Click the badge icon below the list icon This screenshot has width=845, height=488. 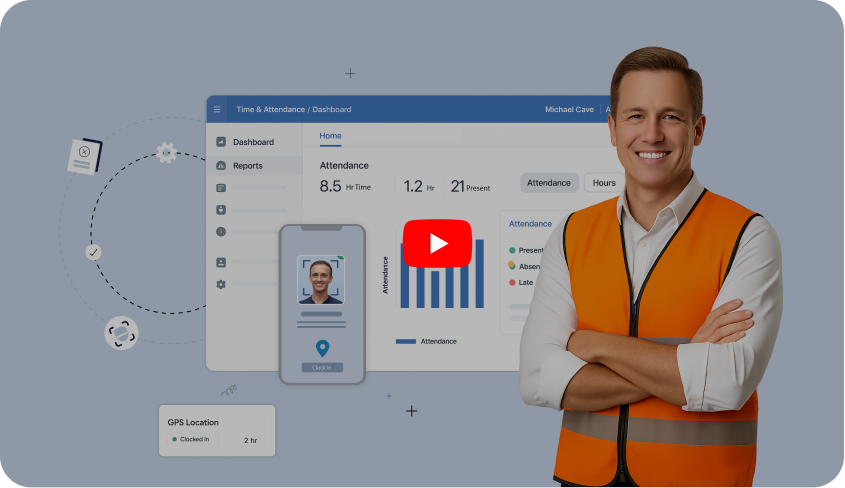coord(221,210)
